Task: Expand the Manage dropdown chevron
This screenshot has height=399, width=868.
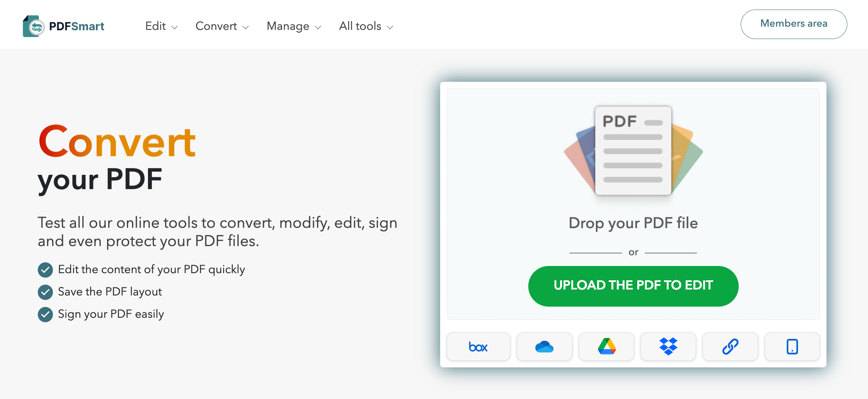Action: coord(318,27)
